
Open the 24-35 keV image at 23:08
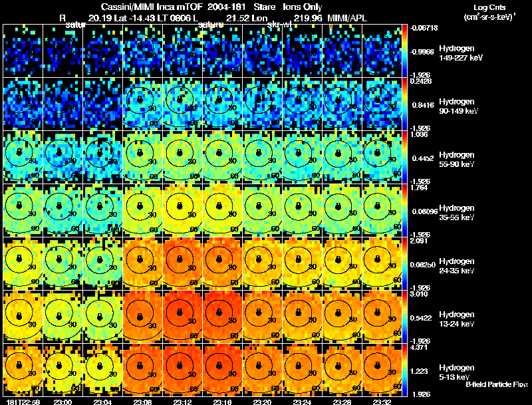pos(142,263)
